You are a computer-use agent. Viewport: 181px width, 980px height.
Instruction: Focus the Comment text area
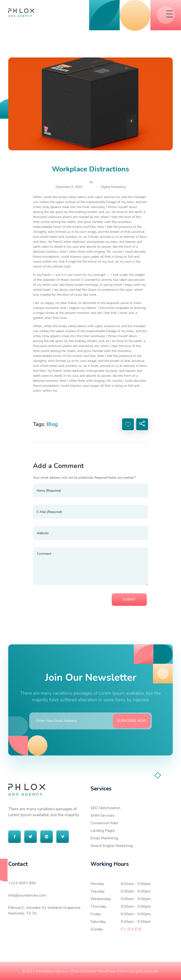click(90, 566)
